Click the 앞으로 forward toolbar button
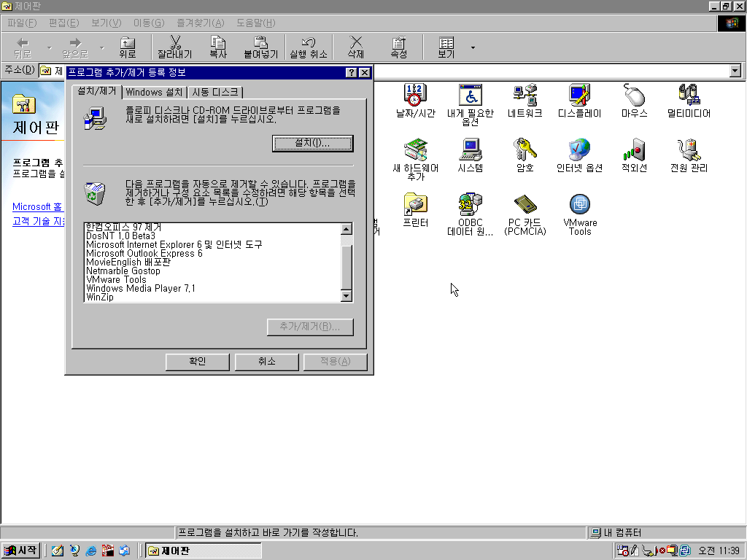This screenshot has width=747, height=560. coord(75,47)
